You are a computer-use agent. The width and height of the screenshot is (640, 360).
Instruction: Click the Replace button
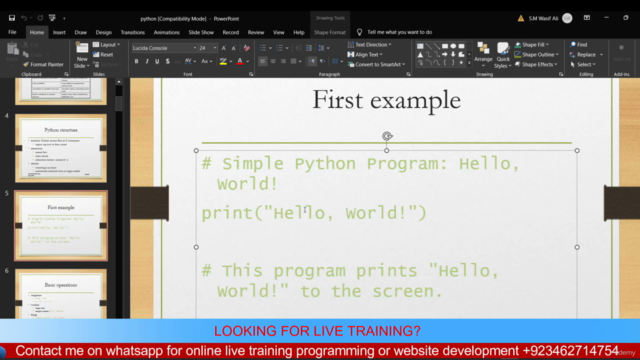[x=586, y=54]
